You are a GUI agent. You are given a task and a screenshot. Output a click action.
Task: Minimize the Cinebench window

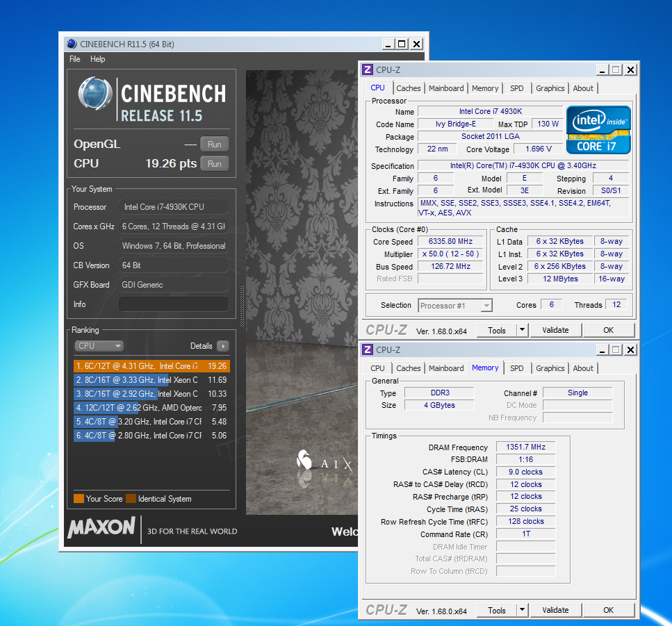point(388,44)
